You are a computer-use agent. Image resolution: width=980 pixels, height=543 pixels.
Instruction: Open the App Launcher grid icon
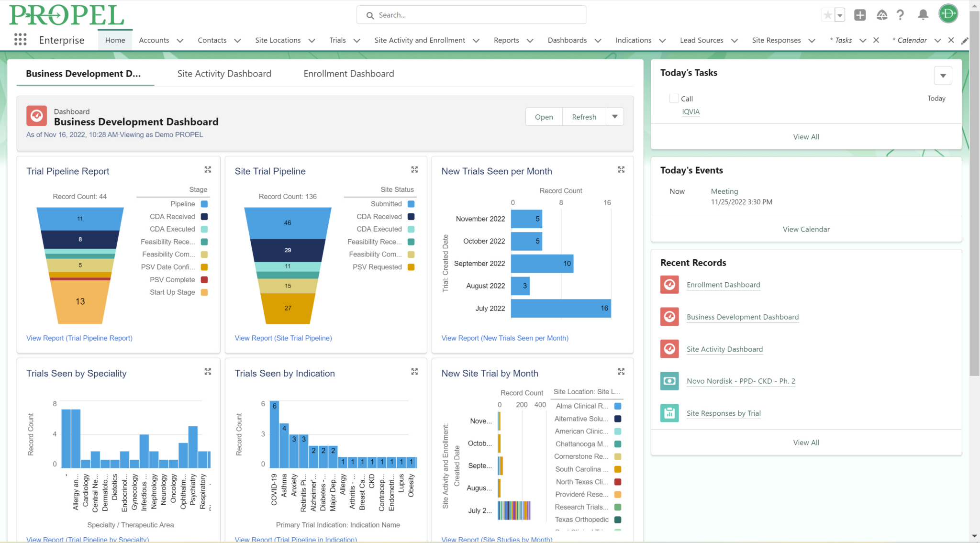click(x=20, y=40)
